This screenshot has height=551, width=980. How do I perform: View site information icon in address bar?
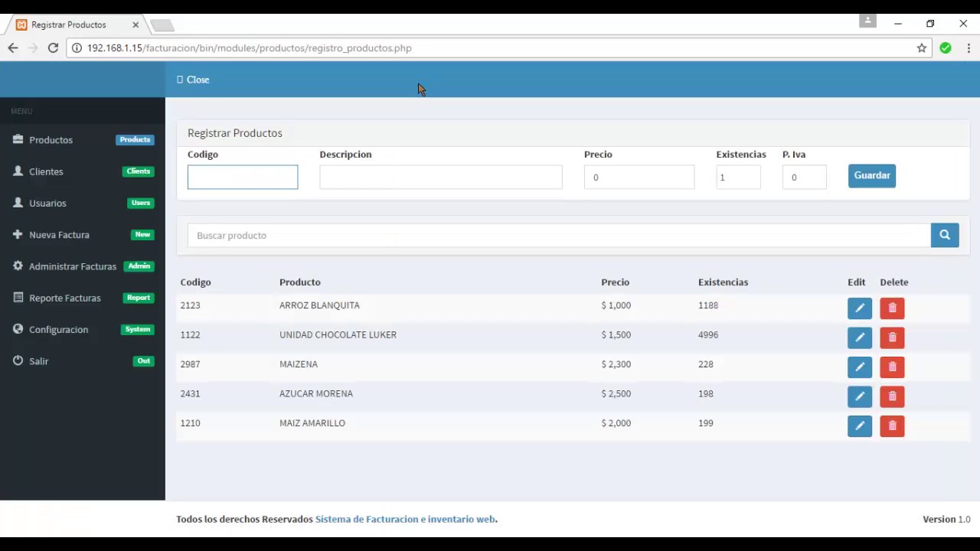tap(77, 48)
